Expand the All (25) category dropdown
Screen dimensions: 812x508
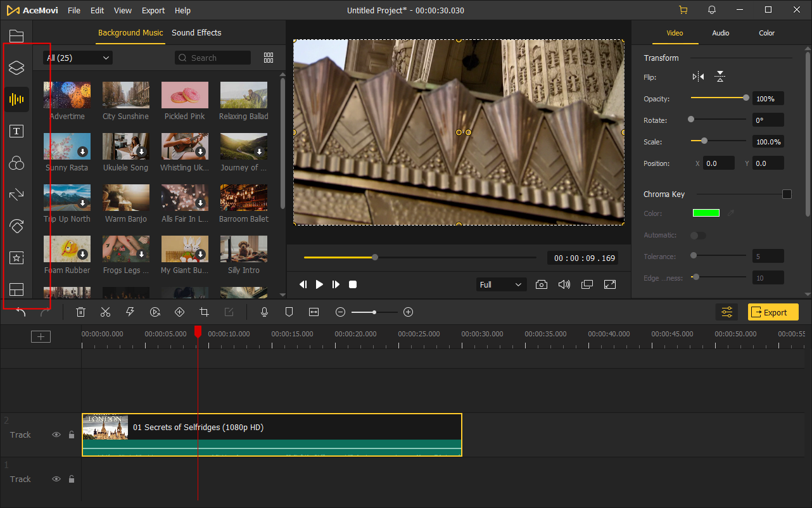coord(78,58)
